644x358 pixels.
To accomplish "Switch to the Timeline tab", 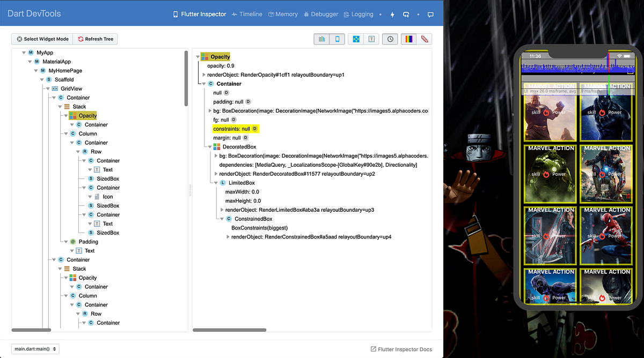I will pyautogui.click(x=247, y=14).
